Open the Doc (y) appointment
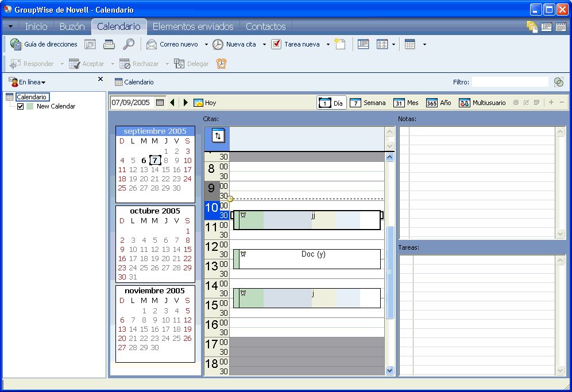 pyautogui.click(x=307, y=259)
